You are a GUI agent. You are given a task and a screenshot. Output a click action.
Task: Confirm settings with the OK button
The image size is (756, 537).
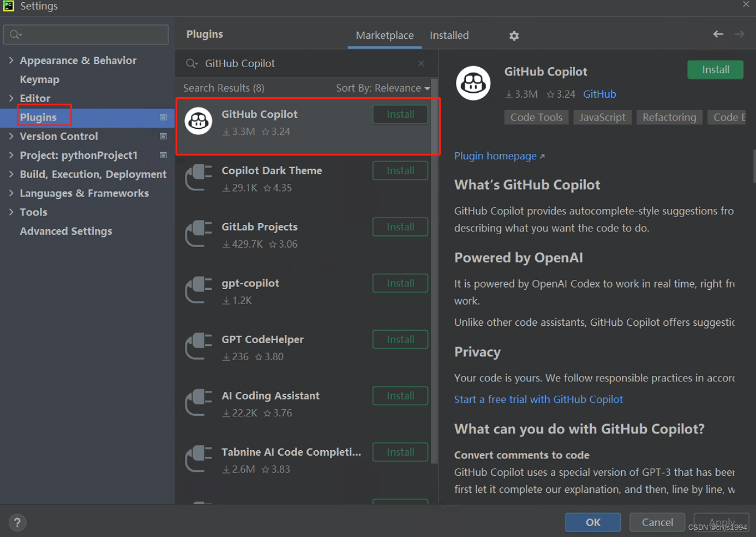(593, 522)
